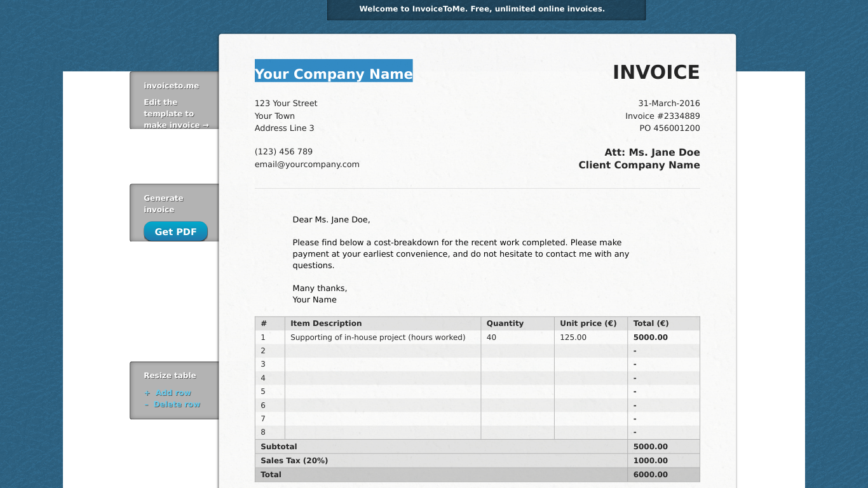
Task: Edit the Invoice #2334889 number
Action: coord(663,116)
